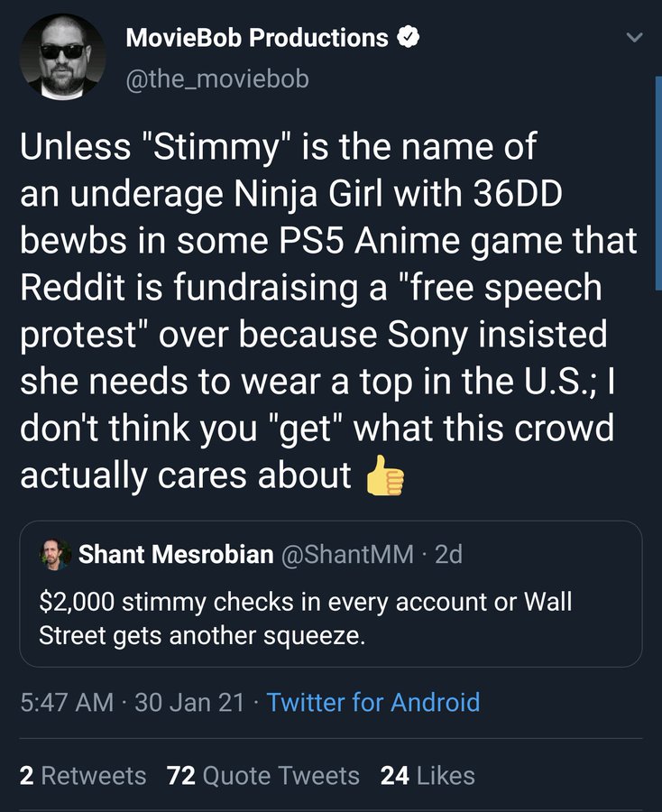The image size is (662, 812).
Task: Open the Twitter for Android source link
Action: coord(373,702)
